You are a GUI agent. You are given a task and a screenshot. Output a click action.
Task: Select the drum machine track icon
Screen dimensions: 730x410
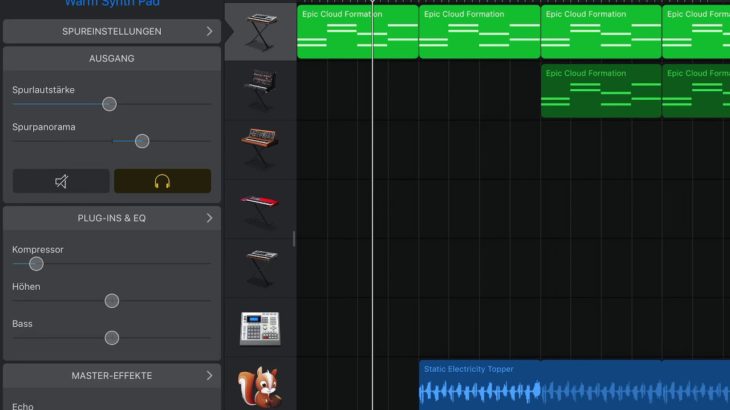pyautogui.click(x=260, y=329)
